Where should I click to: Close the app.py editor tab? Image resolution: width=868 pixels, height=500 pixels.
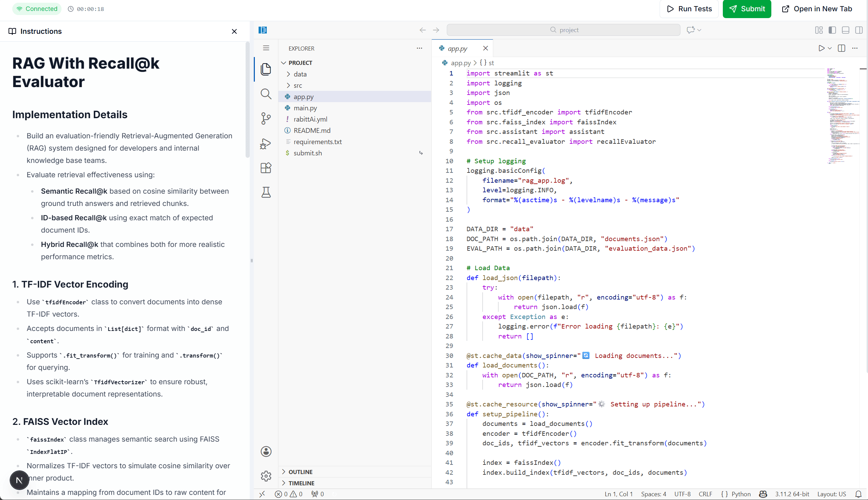coord(485,48)
